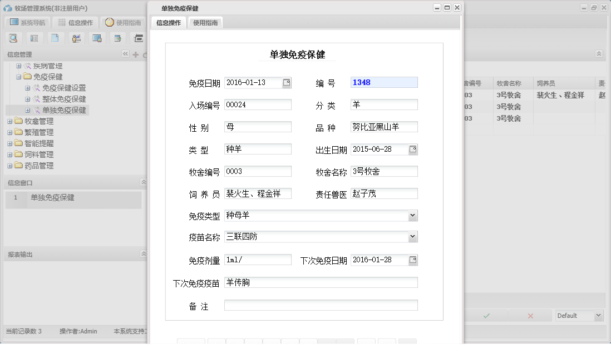Open the 免疫类型 dropdown showing 种母羊
The height and width of the screenshot is (364, 611).
coord(413,215)
